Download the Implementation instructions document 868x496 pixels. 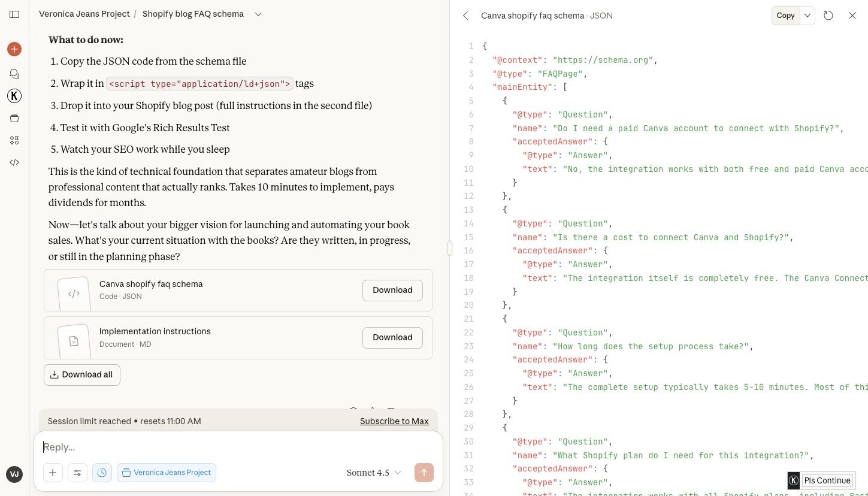tap(392, 337)
